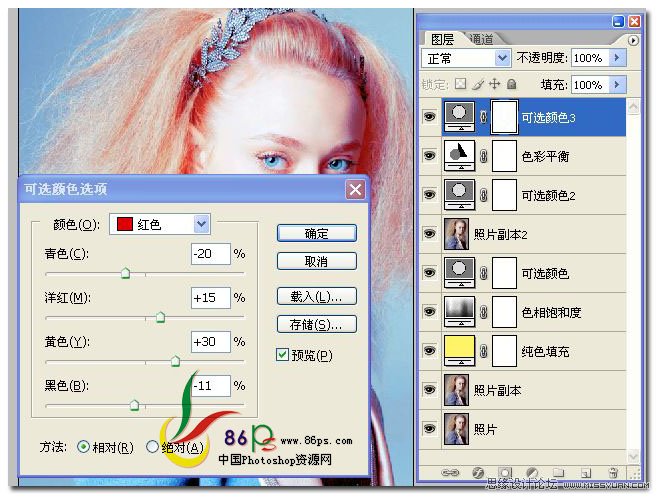Click the lock position move icon

(495, 84)
